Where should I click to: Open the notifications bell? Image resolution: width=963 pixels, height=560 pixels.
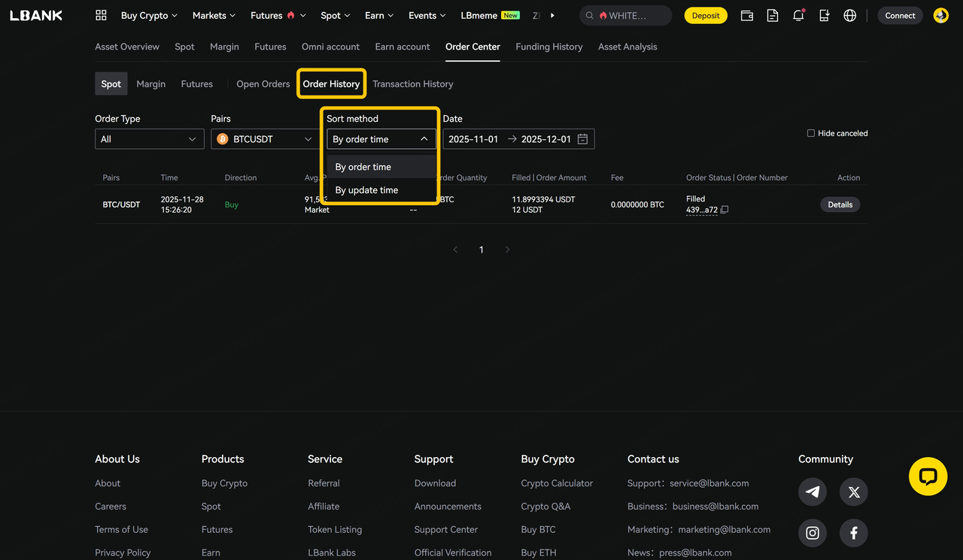[798, 15]
